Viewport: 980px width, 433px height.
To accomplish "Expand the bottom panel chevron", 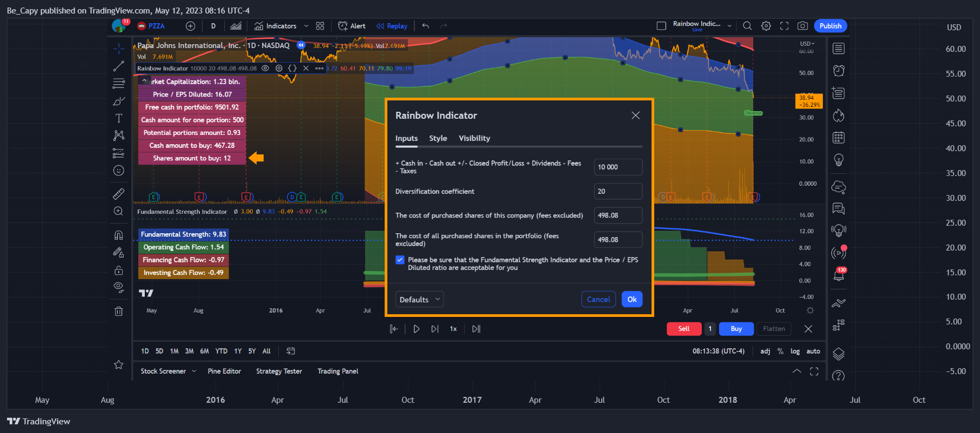I will [x=796, y=371].
